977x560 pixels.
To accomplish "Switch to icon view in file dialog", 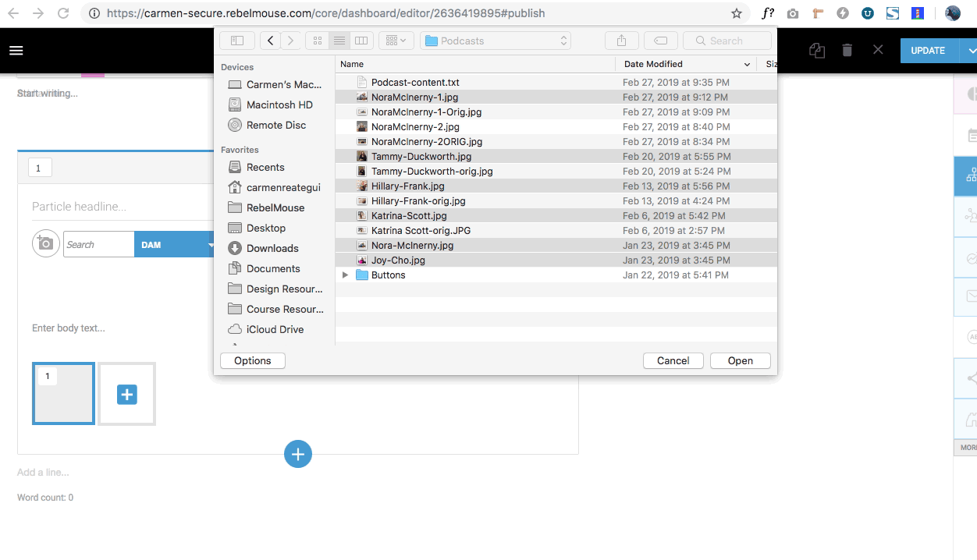I will coord(317,41).
